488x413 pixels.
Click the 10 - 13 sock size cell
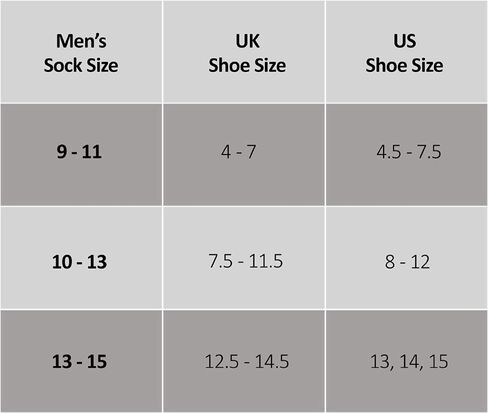pos(81,258)
